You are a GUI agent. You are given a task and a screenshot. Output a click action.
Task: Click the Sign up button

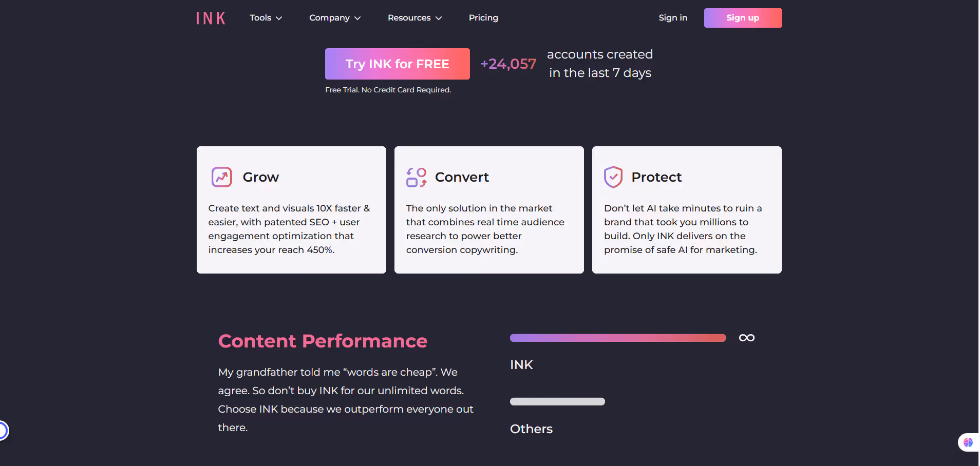coord(743,18)
